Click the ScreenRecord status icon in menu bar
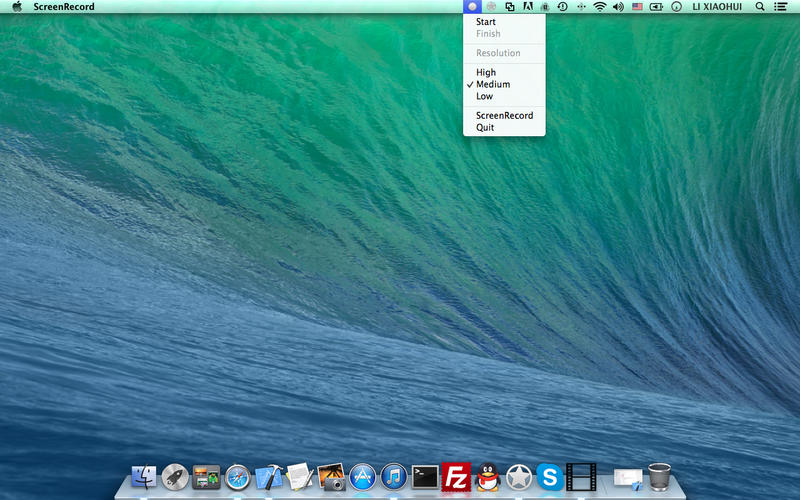 472,6
